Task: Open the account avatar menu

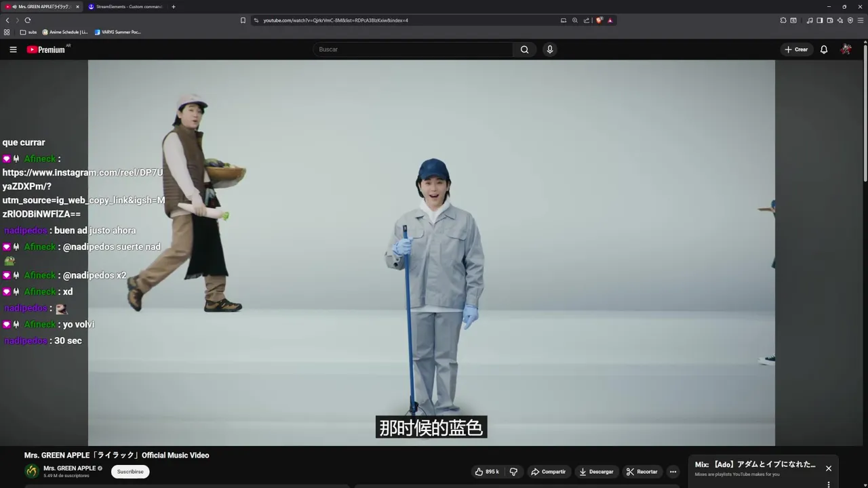Action: 846,49
